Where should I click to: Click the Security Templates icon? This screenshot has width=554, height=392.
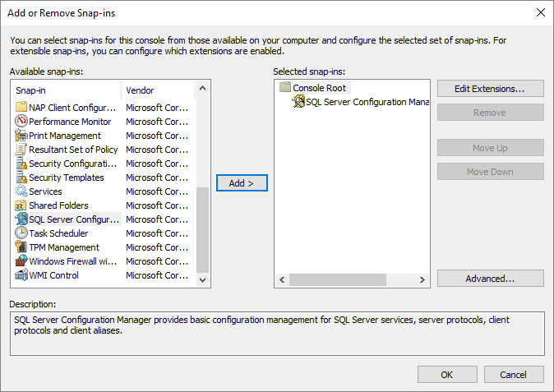(x=21, y=178)
